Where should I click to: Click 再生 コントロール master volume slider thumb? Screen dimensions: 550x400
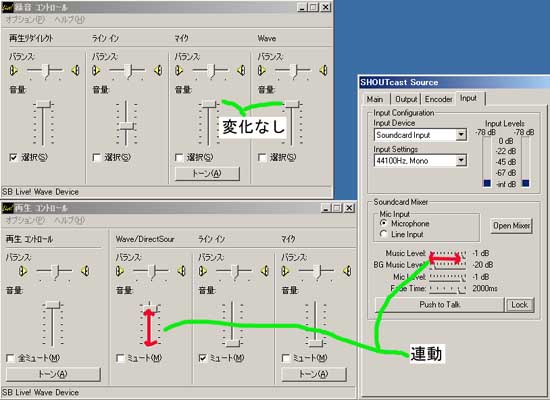coord(53,305)
